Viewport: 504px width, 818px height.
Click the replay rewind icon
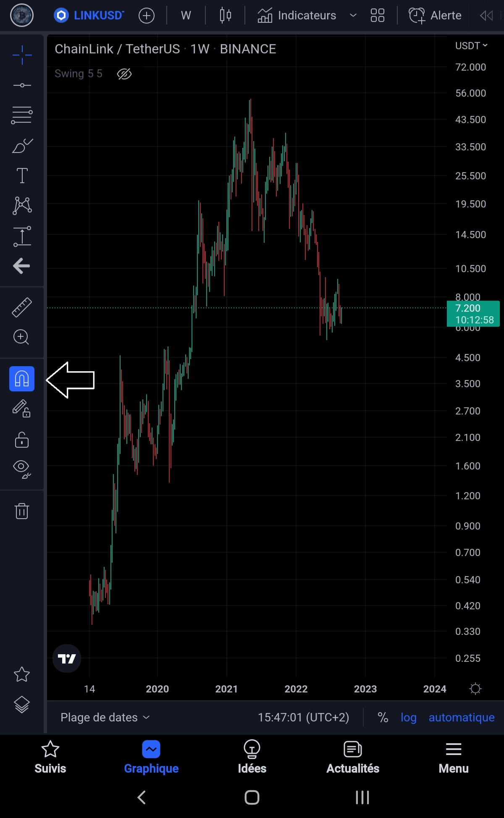click(486, 16)
